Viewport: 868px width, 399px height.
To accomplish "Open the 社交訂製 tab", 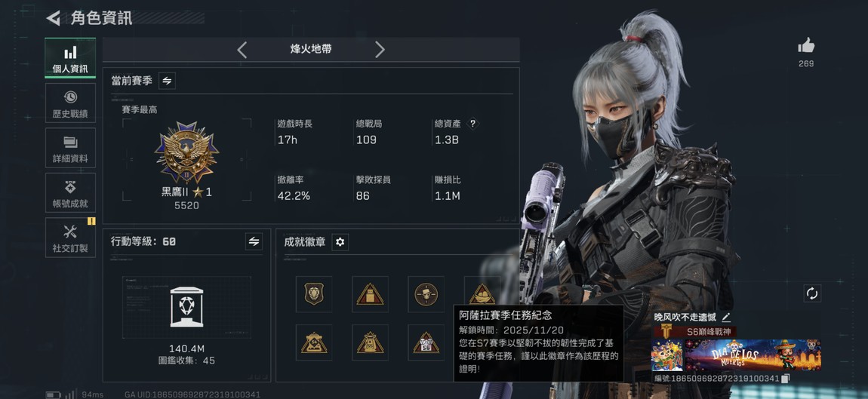I will click(70, 238).
